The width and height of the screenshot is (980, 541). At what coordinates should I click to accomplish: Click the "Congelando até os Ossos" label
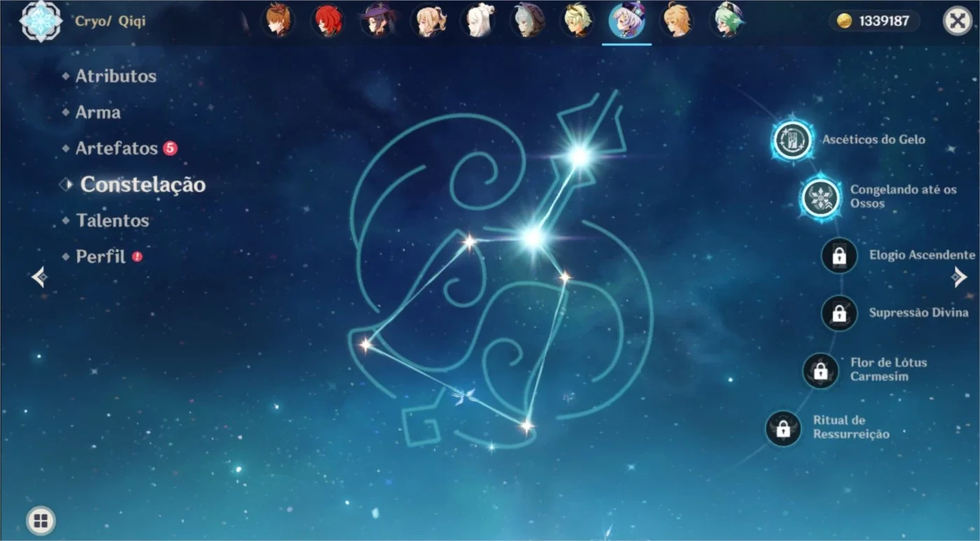(904, 197)
